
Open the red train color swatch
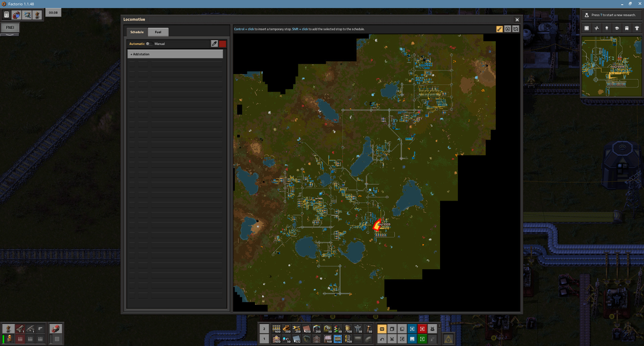click(222, 44)
